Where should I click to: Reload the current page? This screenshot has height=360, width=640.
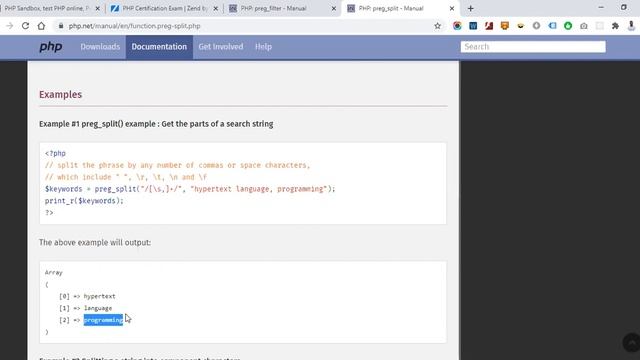click(x=25, y=26)
